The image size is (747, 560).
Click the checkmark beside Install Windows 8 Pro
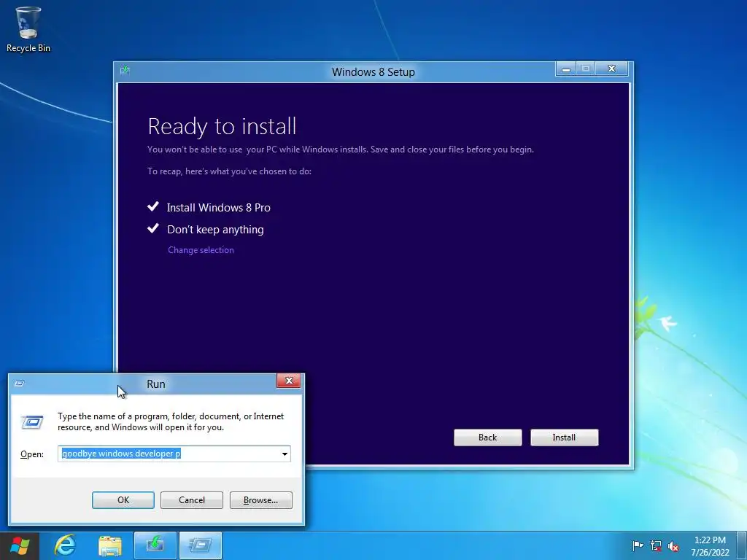coord(153,206)
